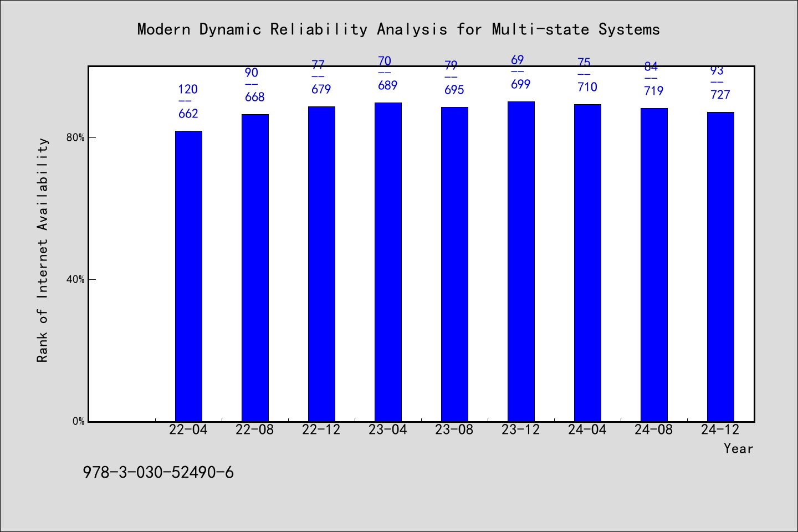Click the 23-08 x-axis label
Screen dimensions: 798x532
454,429
